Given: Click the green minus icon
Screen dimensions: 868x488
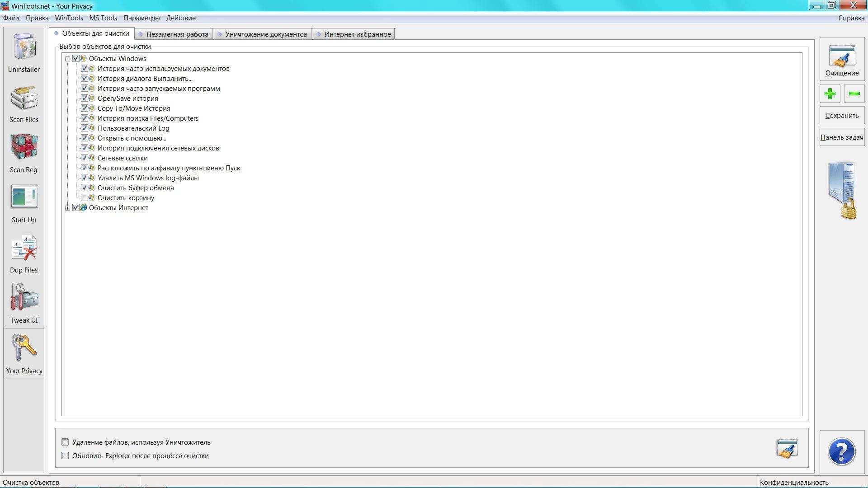Looking at the screenshot, I should [854, 94].
